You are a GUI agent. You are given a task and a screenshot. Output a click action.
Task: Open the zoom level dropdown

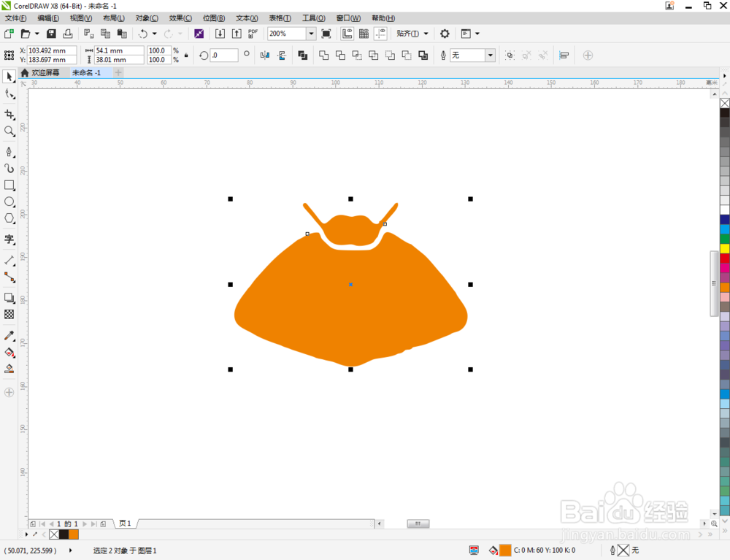point(312,34)
